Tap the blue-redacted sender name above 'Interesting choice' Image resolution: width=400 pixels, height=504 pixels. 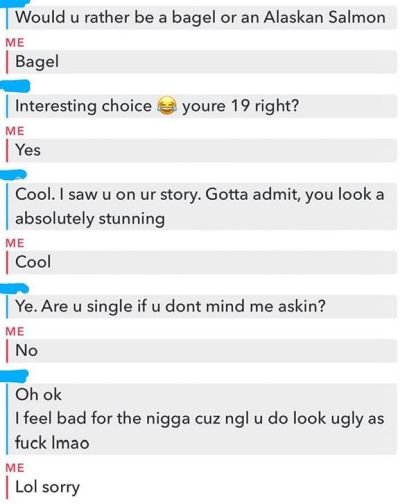click(x=15, y=86)
